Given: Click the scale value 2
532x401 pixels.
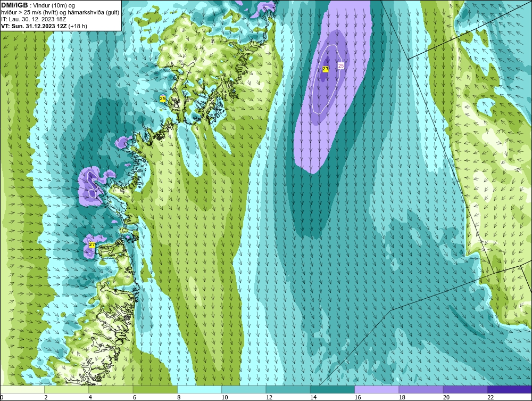Looking at the screenshot, I should pos(46,398).
